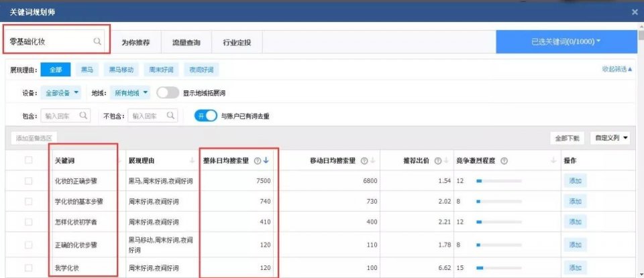Image resolution: width=644 pixels, height=278 pixels.
Task: Open the 全部设备 device dropdown
Action: [x=62, y=92]
